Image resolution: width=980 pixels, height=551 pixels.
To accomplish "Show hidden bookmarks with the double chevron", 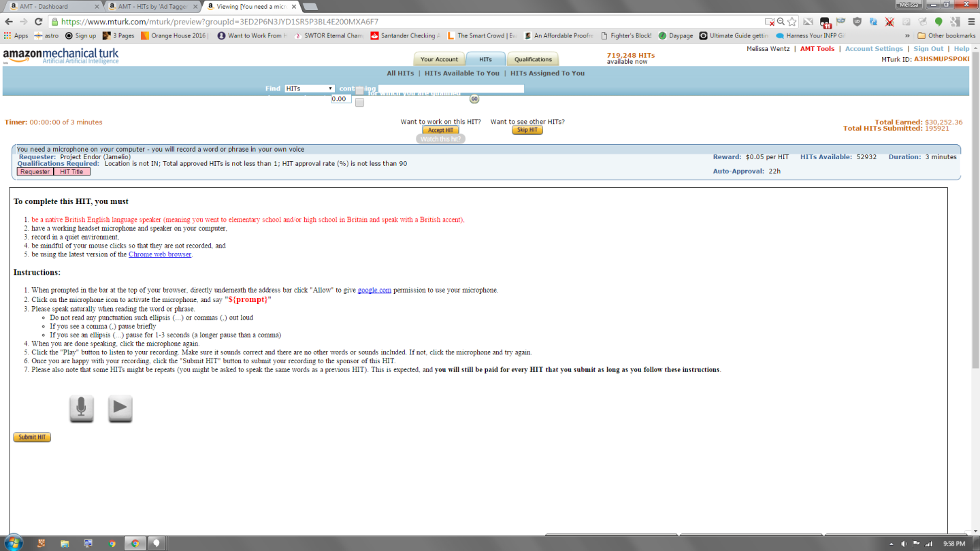I will [909, 35].
